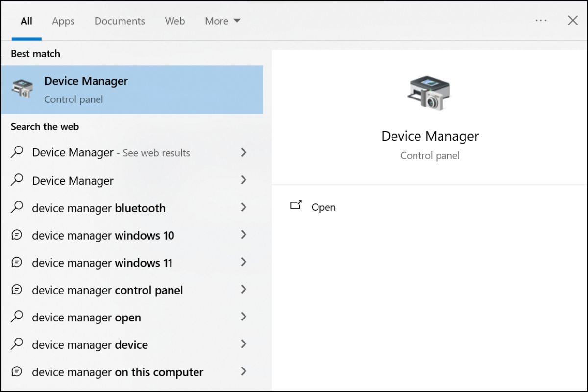Close the search panel with the X
Image resolution: width=588 pixels, height=392 pixels.
(x=572, y=21)
